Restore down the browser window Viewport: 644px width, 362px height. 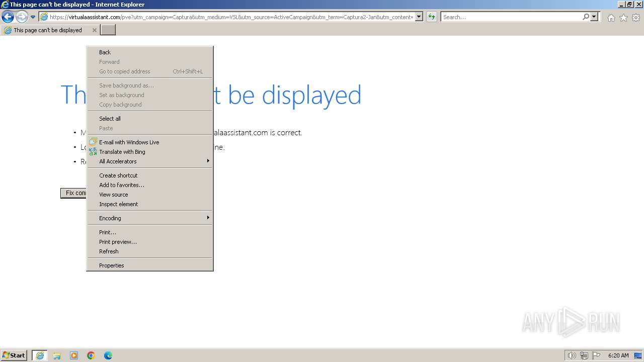(x=629, y=5)
